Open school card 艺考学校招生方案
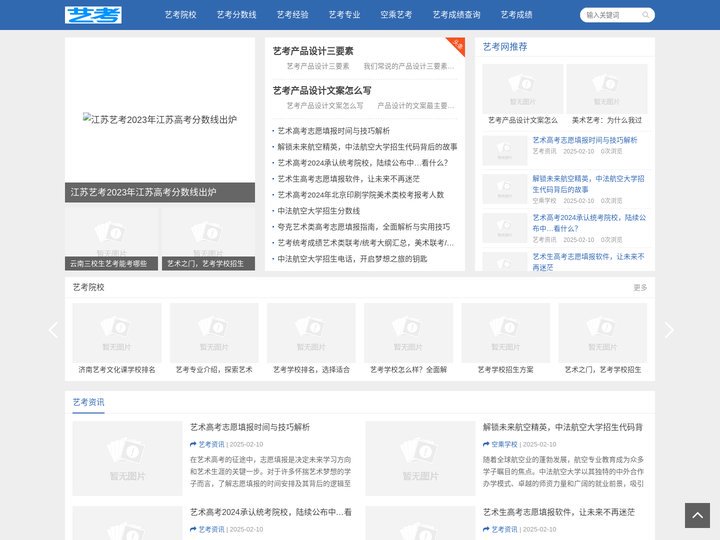Screen dimensions: 720x540 506,339
